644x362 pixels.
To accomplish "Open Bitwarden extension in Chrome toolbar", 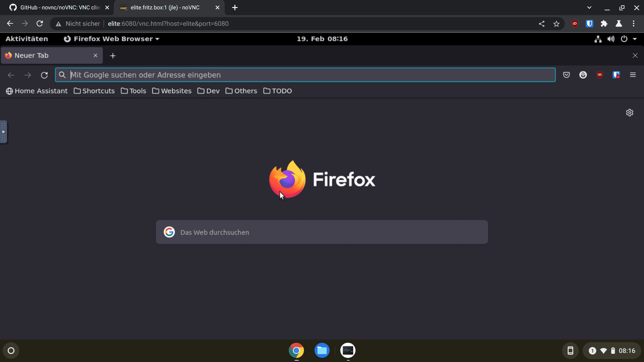I will coord(589,23).
